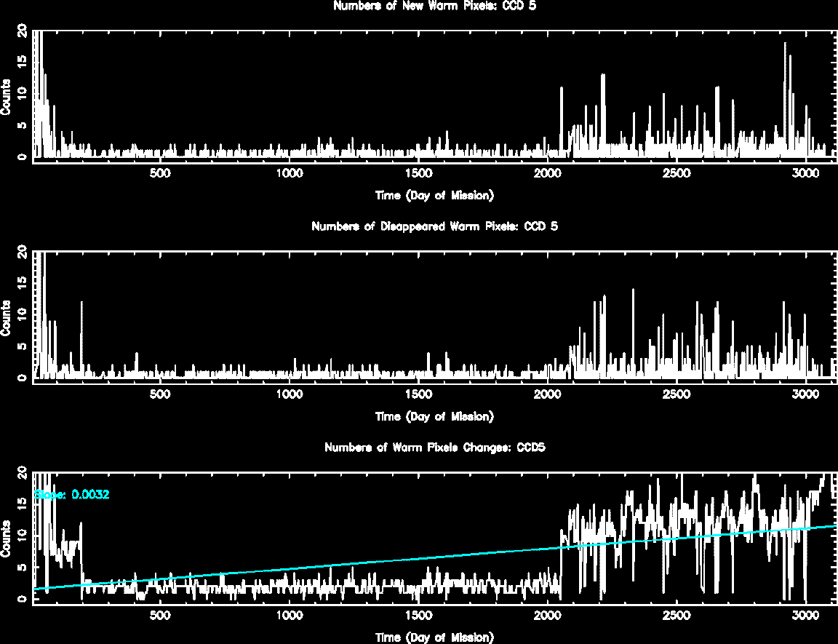Viewport: 838px width, 644px height.
Task: Click the 15 y-axis label of middle plot
Action: (23, 283)
